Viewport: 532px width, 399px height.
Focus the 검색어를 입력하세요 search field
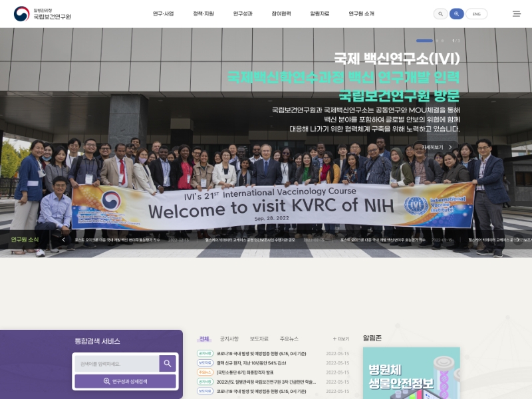tap(117, 364)
